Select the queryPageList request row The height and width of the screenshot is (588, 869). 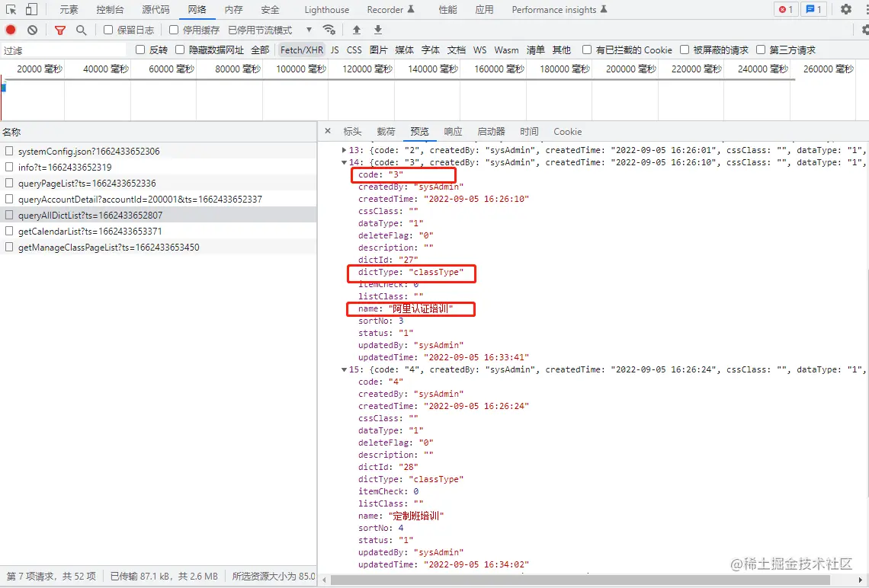point(159,183)
